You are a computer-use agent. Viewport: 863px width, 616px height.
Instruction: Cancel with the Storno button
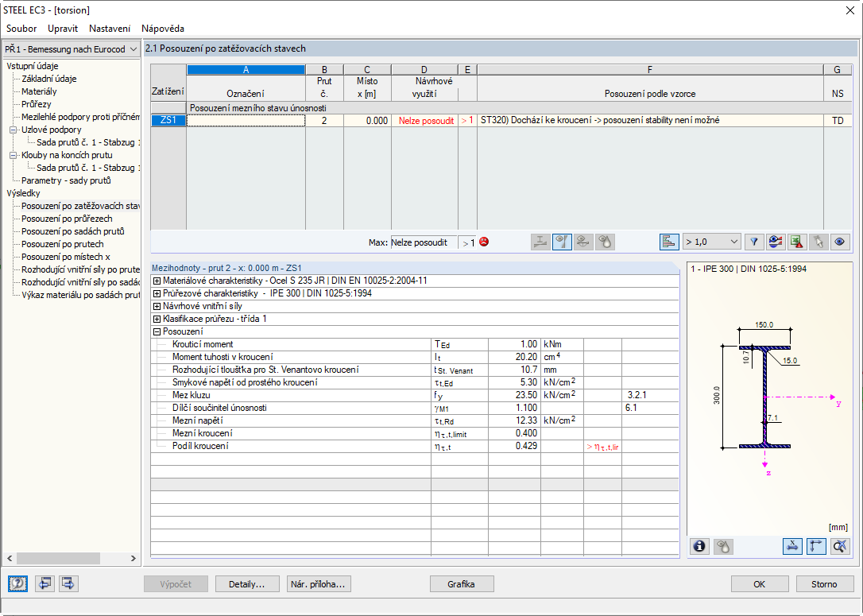(824, 584)
